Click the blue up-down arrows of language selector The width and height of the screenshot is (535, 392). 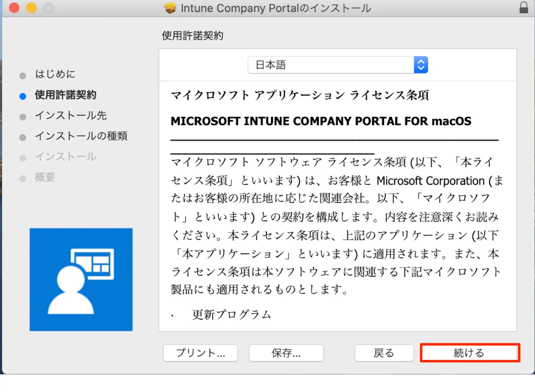tap(421, 65)
